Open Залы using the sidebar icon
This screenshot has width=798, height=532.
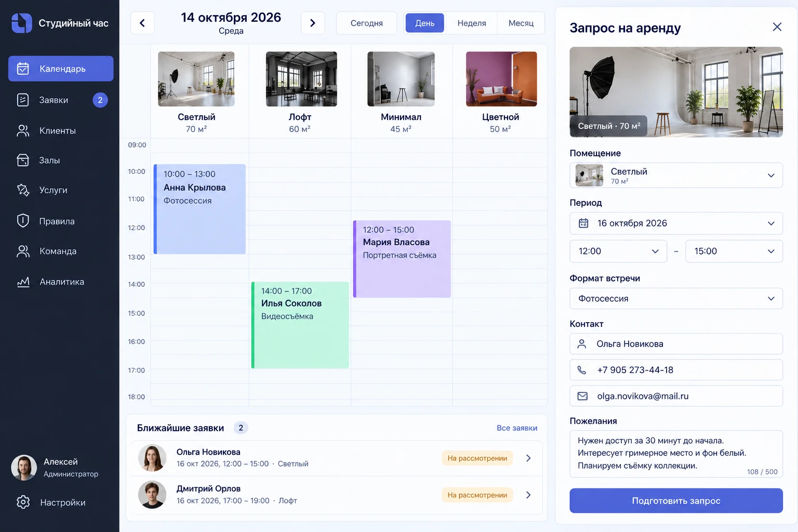coord(23,160)
